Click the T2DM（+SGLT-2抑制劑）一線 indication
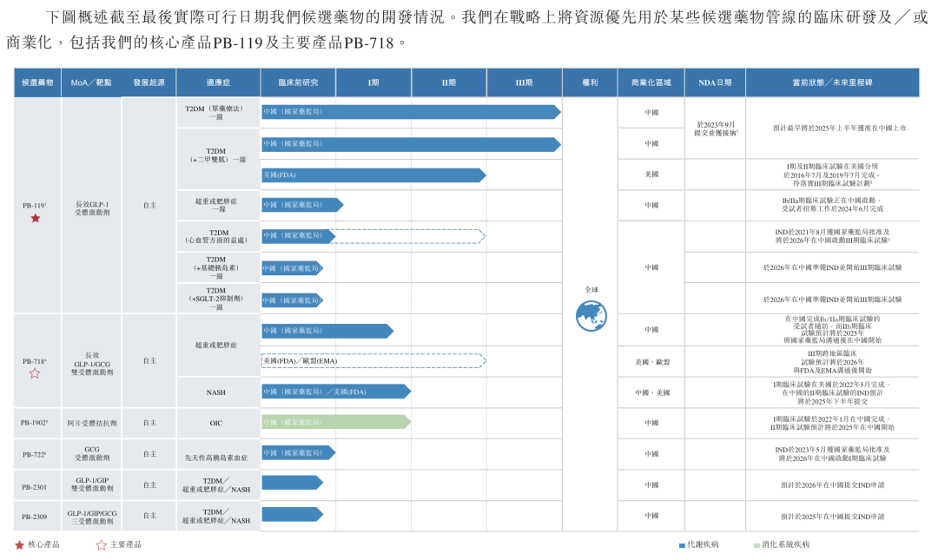938x560 pixels. tap(216, 299)
